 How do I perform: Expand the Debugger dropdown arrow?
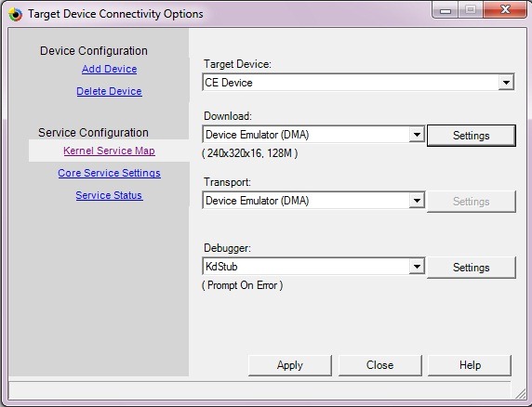pos(417,267)
